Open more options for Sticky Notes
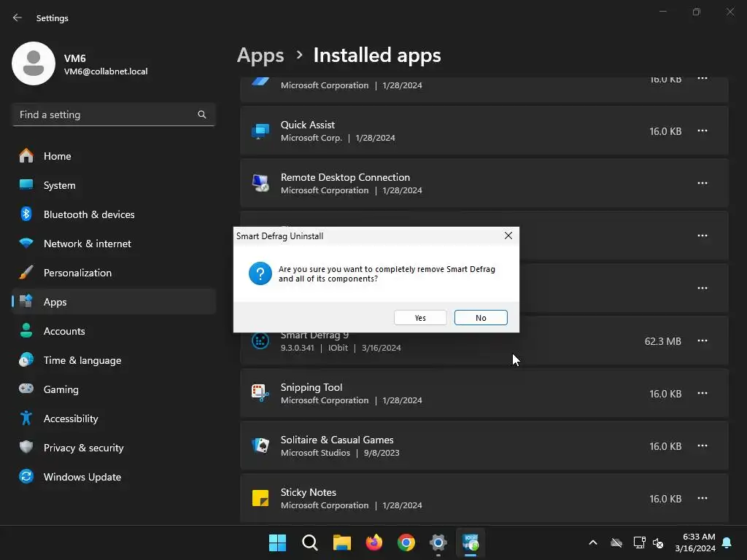Image resolution: width=747 pixels, height=560 pixels. pyautogui.click(x=702, y=498)
